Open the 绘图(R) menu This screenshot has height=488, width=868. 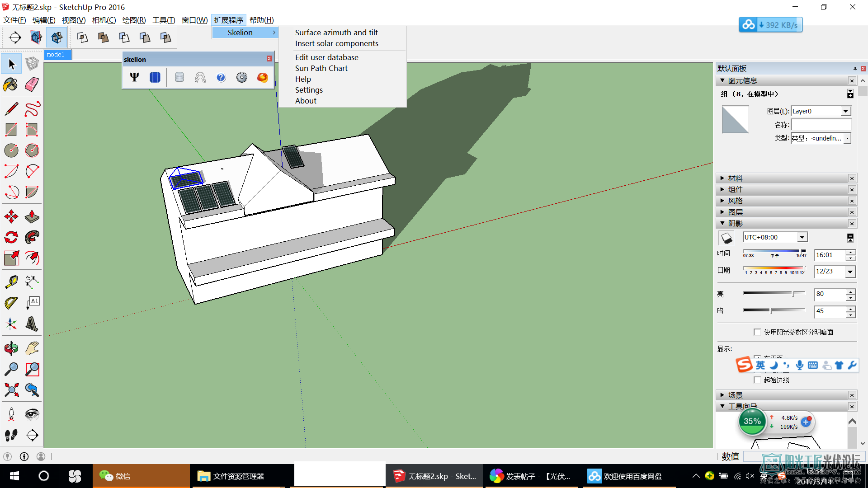click(x=134, y=20)
